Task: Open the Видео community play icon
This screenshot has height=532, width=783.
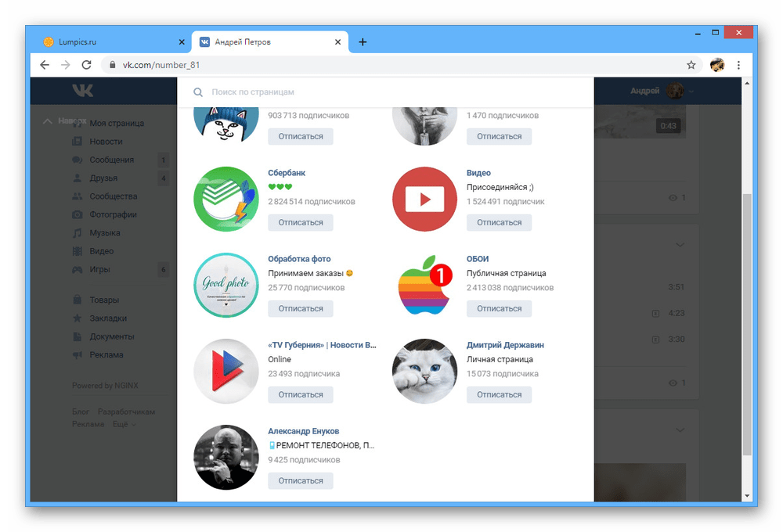Action: [424, 199]
